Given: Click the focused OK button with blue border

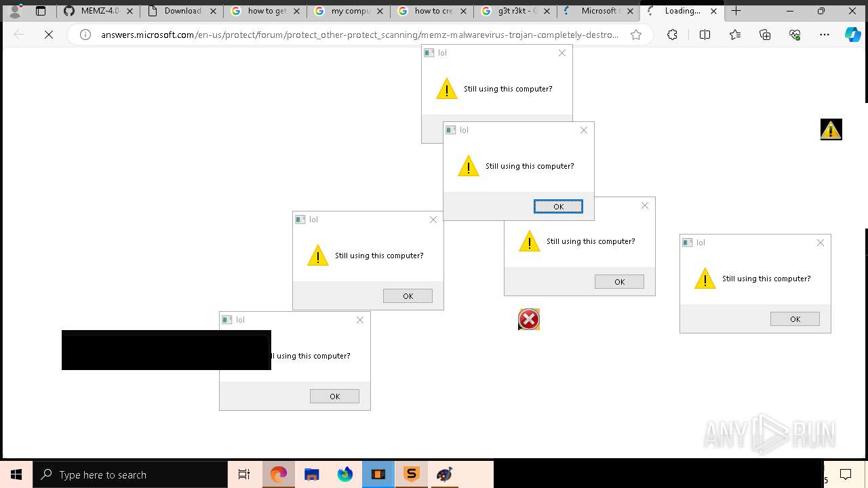Looking at the screenshot, I should click(558, 207).
